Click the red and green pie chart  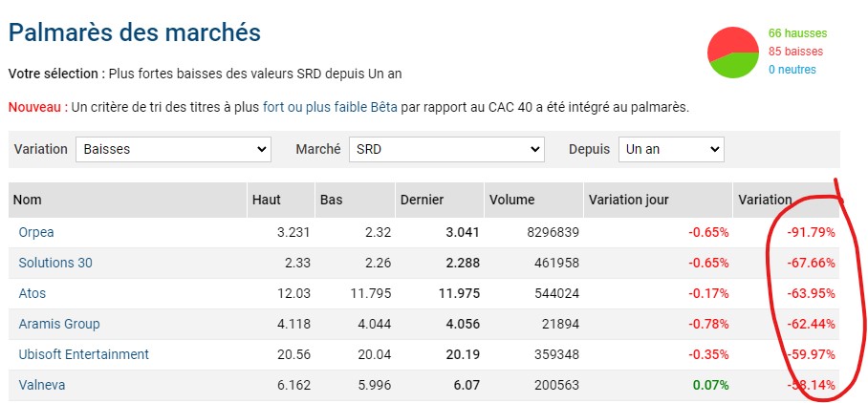(x=733, y=53)
